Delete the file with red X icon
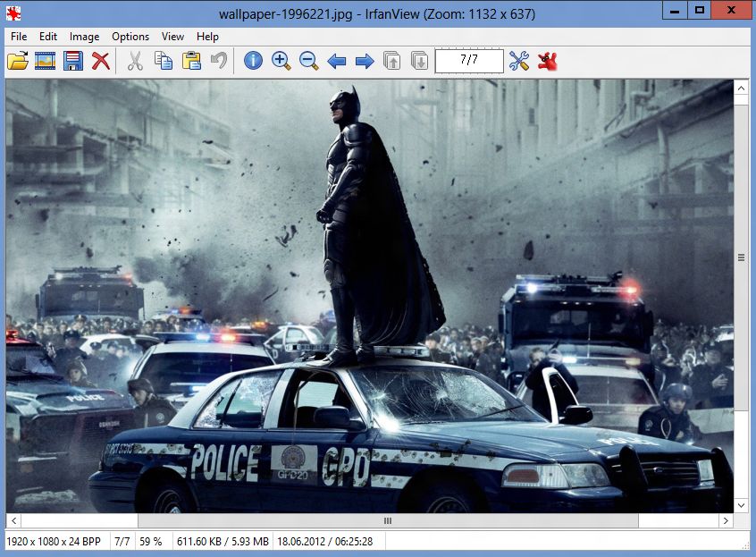The height and width of the screenshot is (557, 756). [101, 62]
